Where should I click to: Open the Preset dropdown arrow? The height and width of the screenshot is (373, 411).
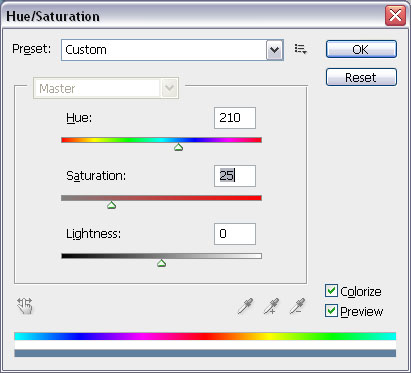275,50
